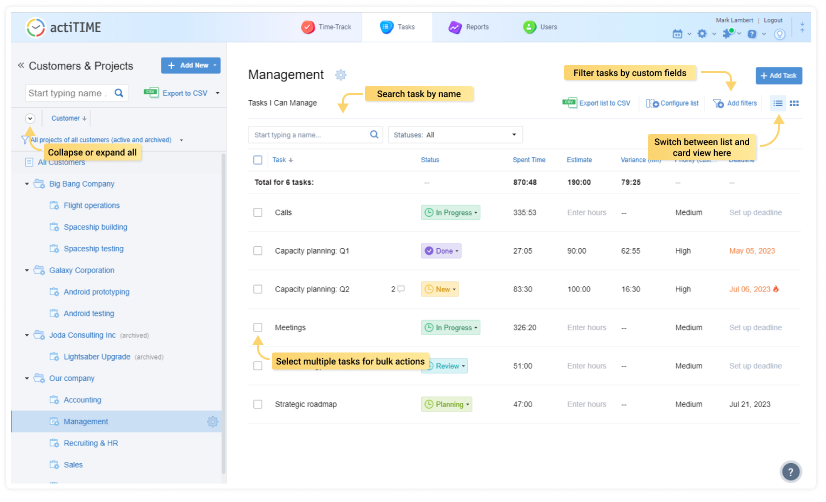Check the Capacity planning: Q1 checkbox
Screen dimensions: 826x502
(258, 251)
